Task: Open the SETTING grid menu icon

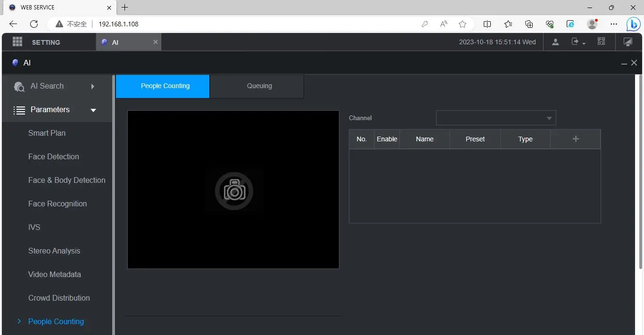Action: [x=17, y=42]
